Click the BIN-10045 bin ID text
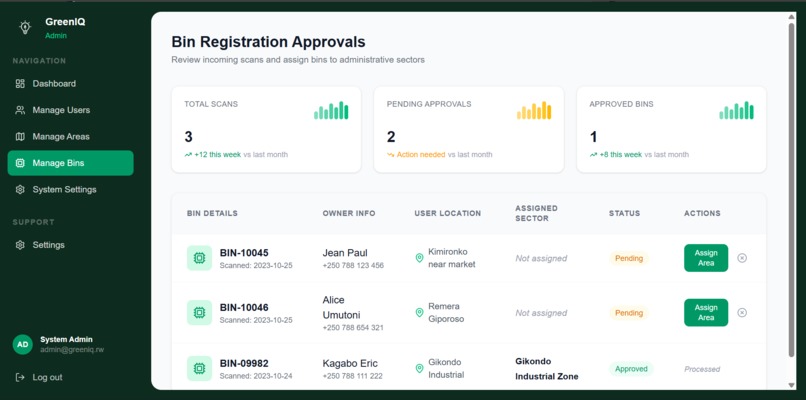The width and height of the screenshot is (806, 400). [x=244, y=253]
